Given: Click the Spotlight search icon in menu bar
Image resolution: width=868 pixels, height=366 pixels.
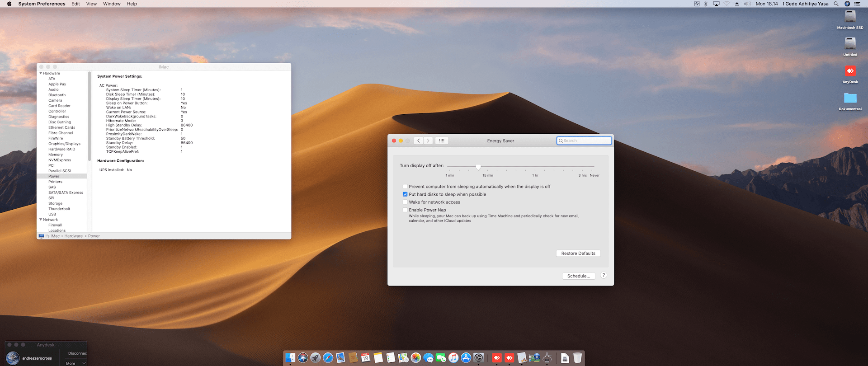Looking at the screenshot, I should click(836, 4).
